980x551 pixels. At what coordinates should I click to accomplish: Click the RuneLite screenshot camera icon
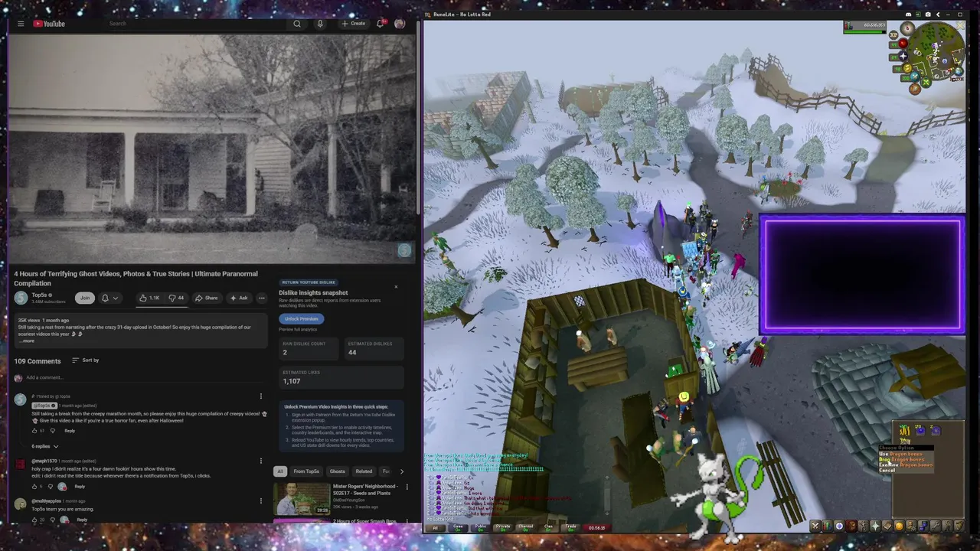pyautogui.click(x=928, y=15)
